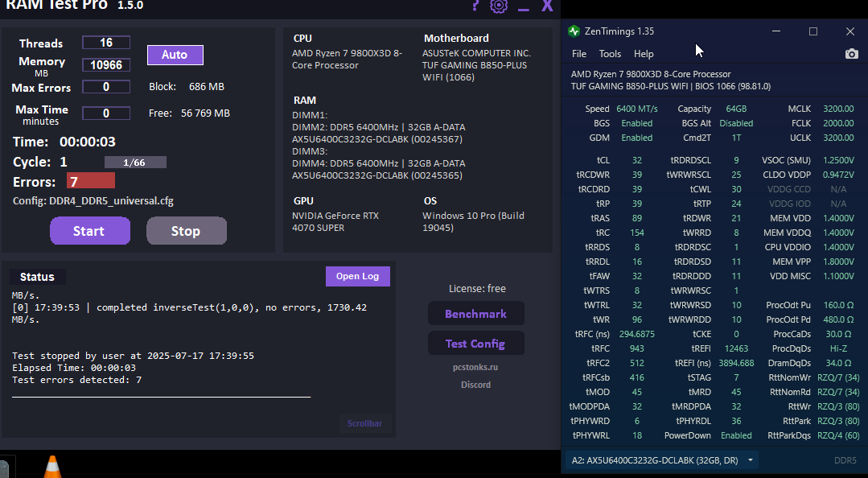Click the 64GB Capacity value
Viewport: 868px width, 478px height.
[736, 109]
